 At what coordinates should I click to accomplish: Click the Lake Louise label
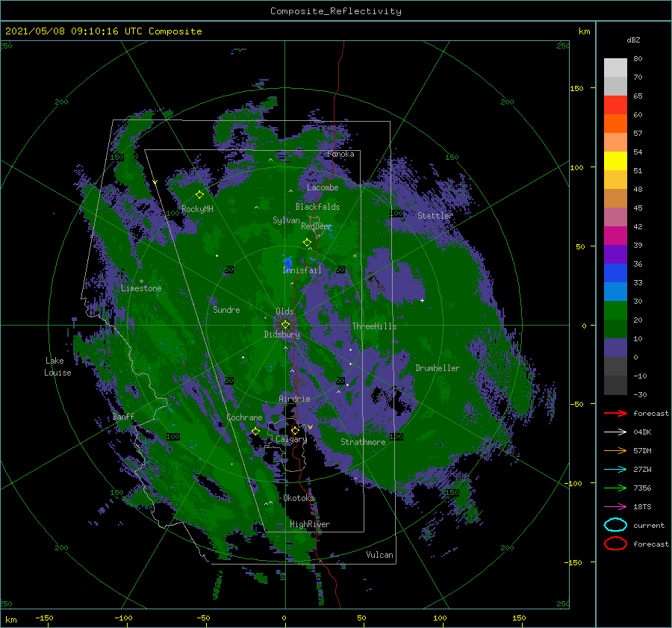pos(57,367)
